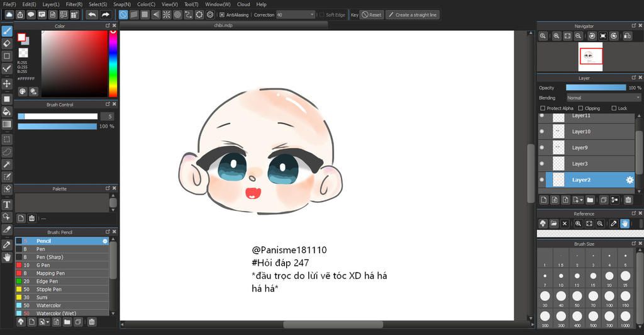The height and width of the screenshot is (335, 644).
Task: Click add layer folder icon
Action: coord(590,200)
